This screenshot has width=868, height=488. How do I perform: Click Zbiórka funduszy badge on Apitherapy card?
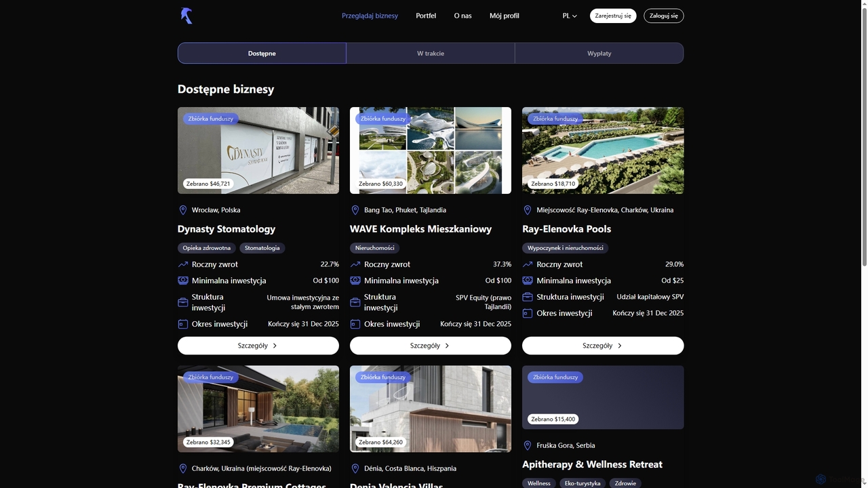pyautogui.click(x=555, y=377)
